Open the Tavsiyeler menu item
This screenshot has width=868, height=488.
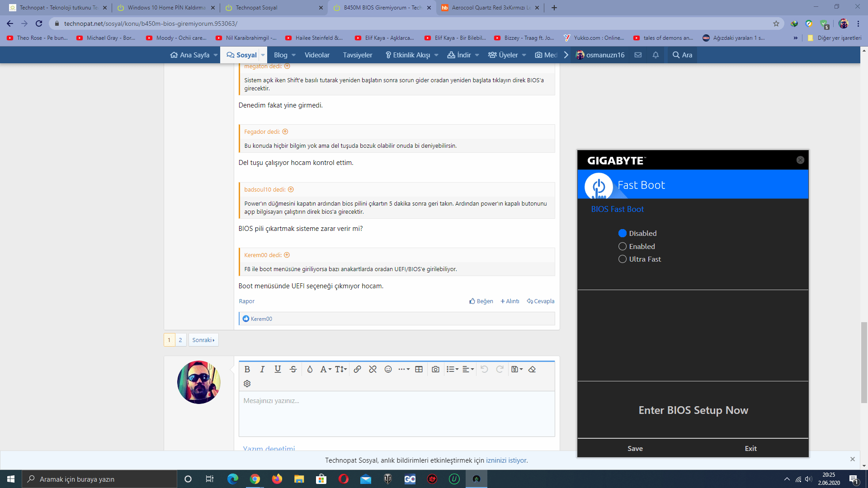click(357, 55)
